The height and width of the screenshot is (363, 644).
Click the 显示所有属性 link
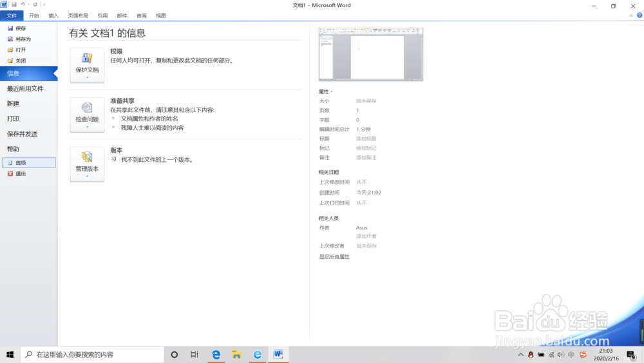coord(334,257)
